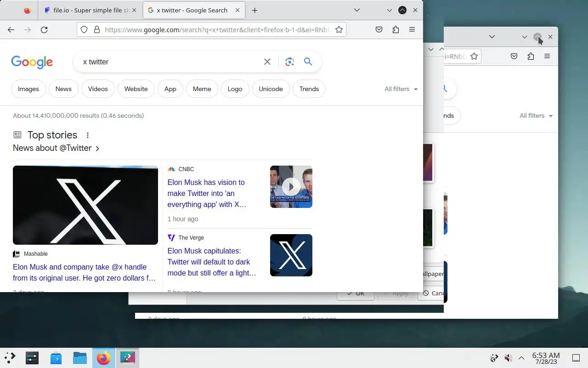Image resolution: width=588 pixels, height=368 pixels.
Task: Click the Firefox taskbar icon
Action: 104,357
